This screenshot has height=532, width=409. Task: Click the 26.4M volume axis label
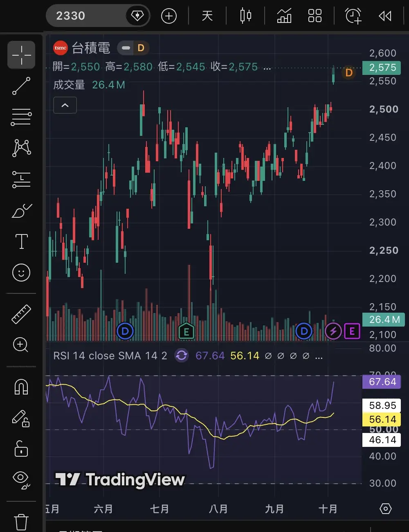[x=383, y=320]
